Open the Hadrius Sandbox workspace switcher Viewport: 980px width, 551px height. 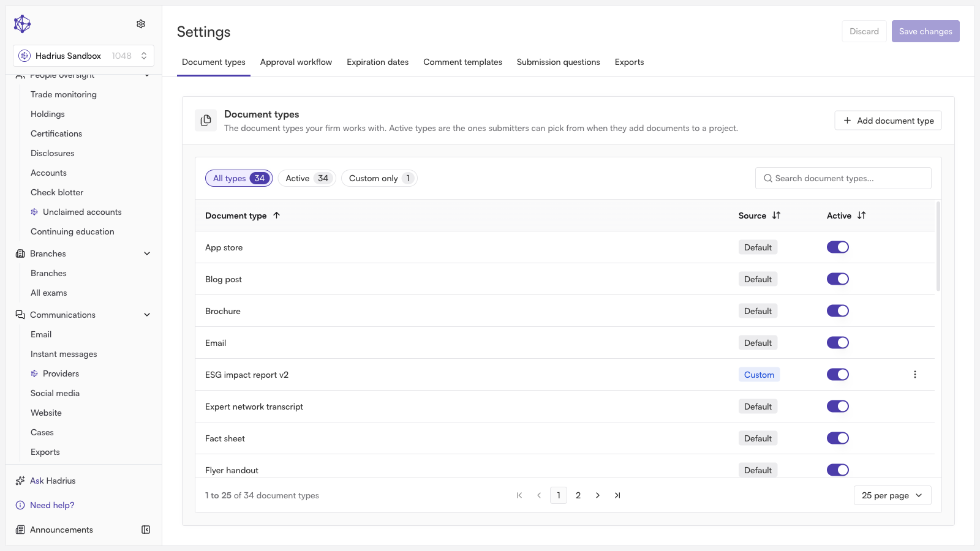[x=83, y=56]
